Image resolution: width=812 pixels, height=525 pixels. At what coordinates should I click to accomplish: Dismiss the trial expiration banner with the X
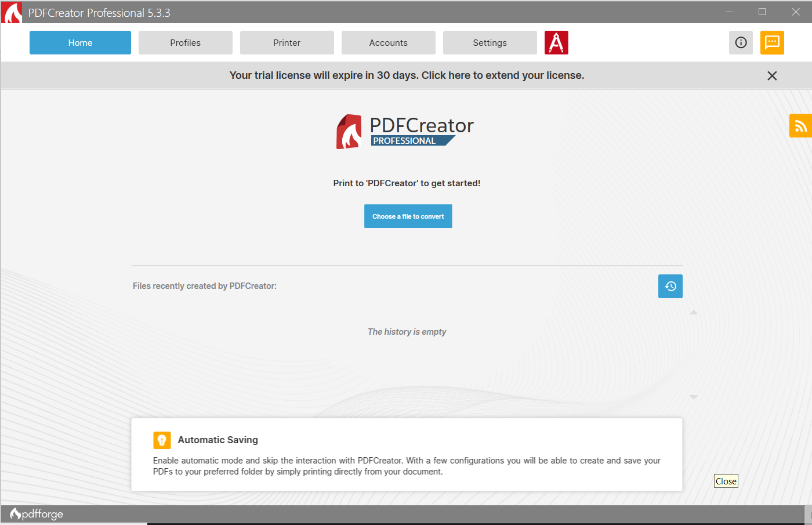772,75
